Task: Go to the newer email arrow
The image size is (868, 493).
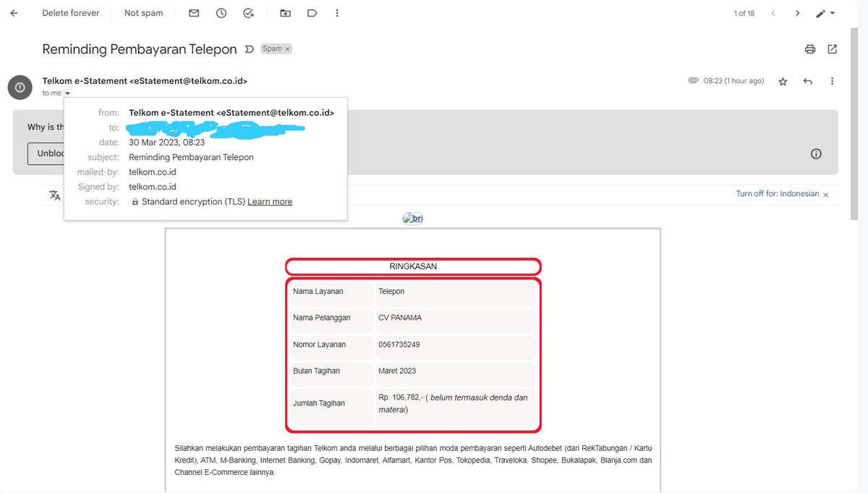Action: click(773, 13)
